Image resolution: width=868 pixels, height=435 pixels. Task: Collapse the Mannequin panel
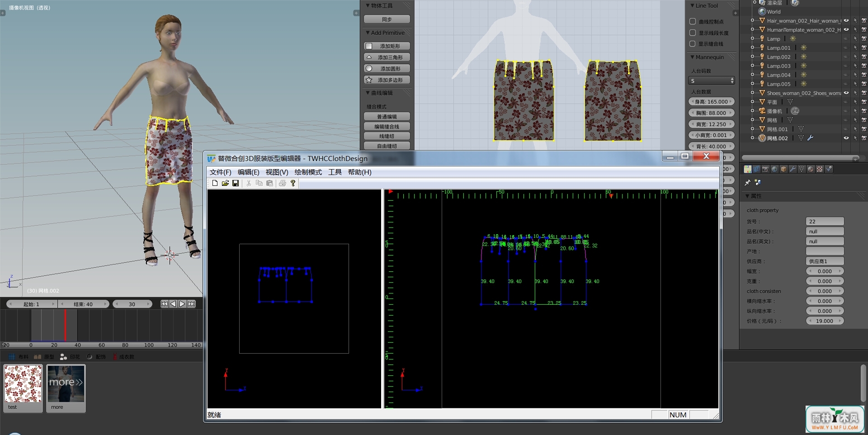pyautogui.click(x=693, y=57)
